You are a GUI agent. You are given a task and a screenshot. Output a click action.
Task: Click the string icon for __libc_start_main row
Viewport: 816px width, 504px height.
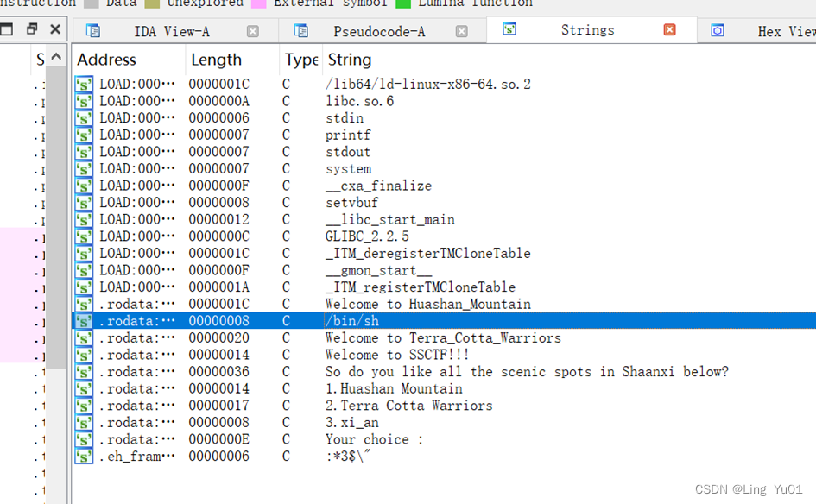point(84,219)
